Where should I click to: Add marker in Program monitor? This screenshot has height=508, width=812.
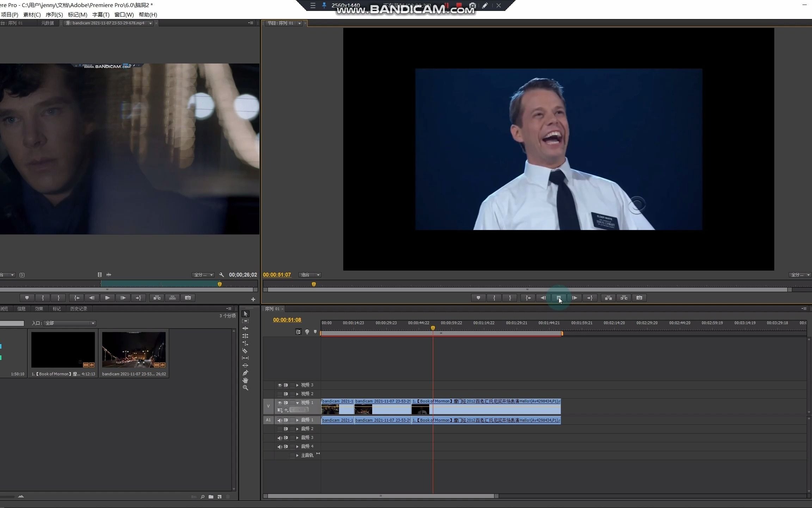pyautogui.click(x=478, y=298)
